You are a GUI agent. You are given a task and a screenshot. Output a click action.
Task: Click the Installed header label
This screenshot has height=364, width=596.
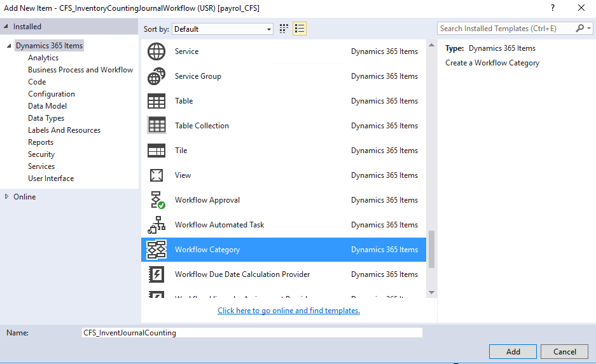(27, 27)
